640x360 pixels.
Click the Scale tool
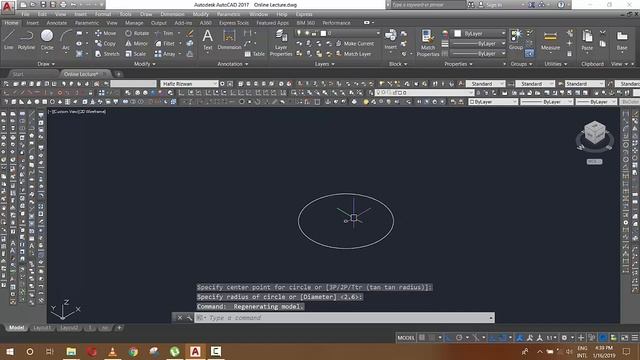[x=136, y=53]
